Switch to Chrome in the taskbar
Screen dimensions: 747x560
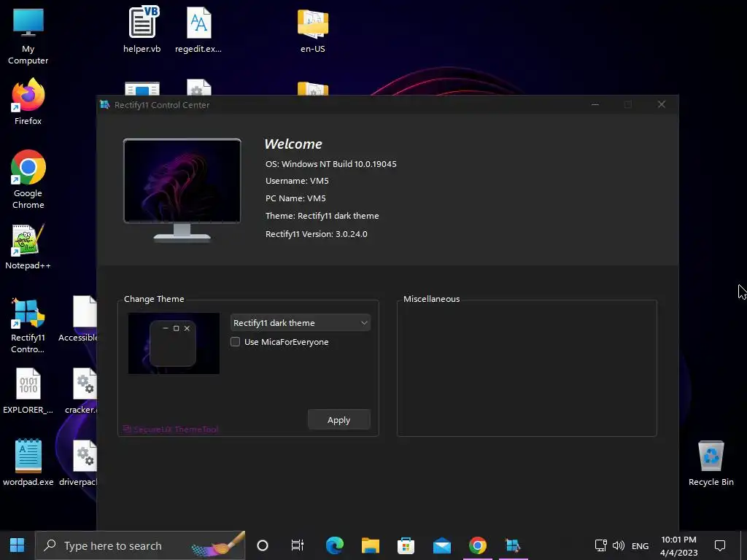pyautogui.click(x=477, y=545)
